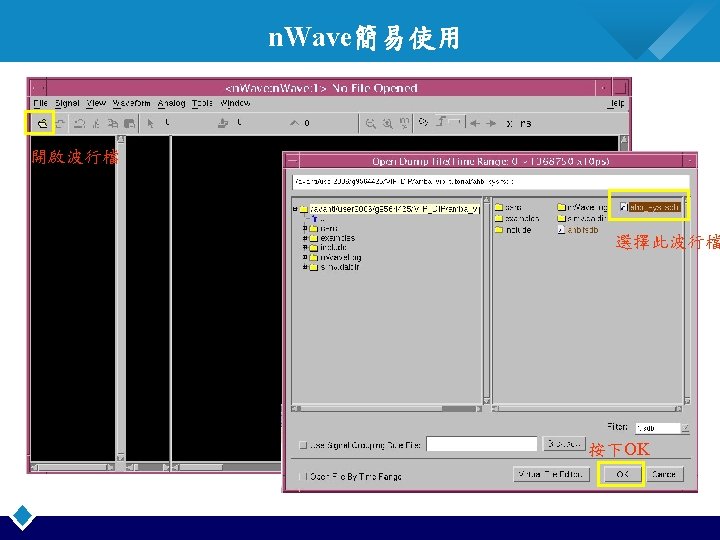The height and width of the screenshot is (540, 720).
Task: Click the parent directory up-arrow '..' entry
Action: point(315,219)
